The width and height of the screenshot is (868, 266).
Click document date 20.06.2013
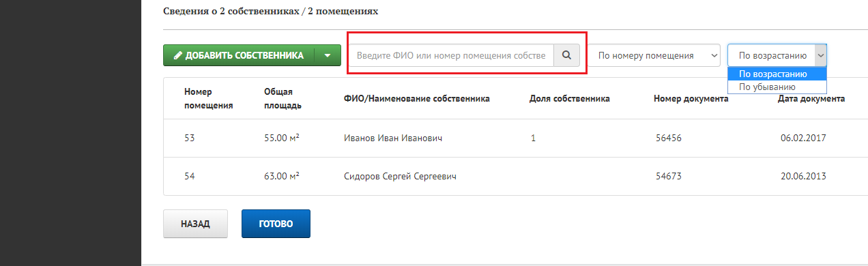804,176
